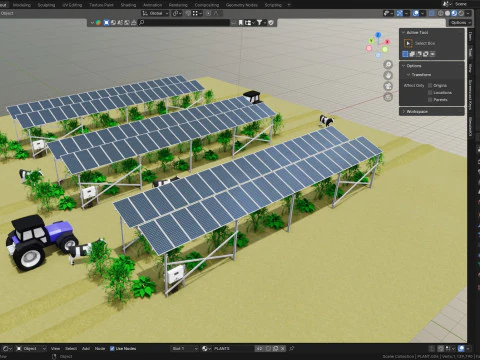Switch to material preview shading mode
The width and height of the screenshot is (480, 360).
(x=454, y=13)
